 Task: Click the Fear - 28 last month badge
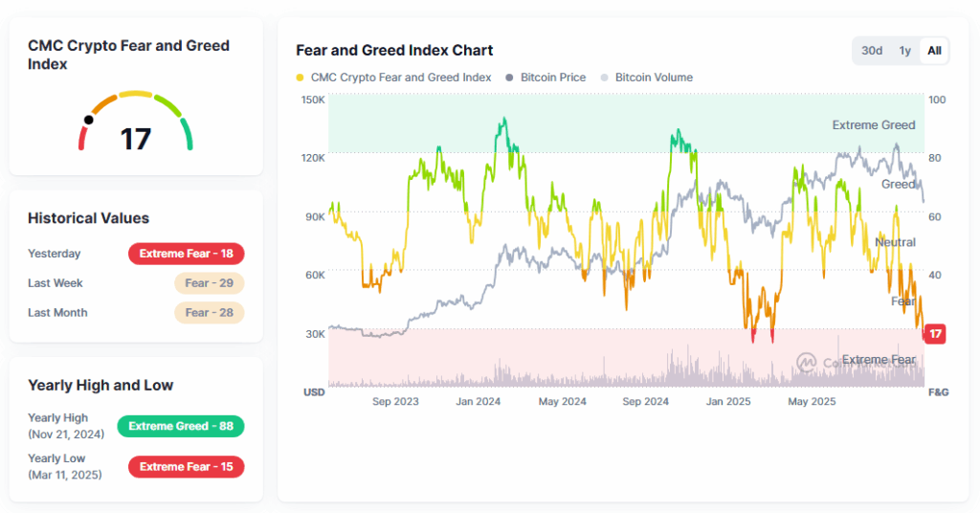click(x=210, y=313)
